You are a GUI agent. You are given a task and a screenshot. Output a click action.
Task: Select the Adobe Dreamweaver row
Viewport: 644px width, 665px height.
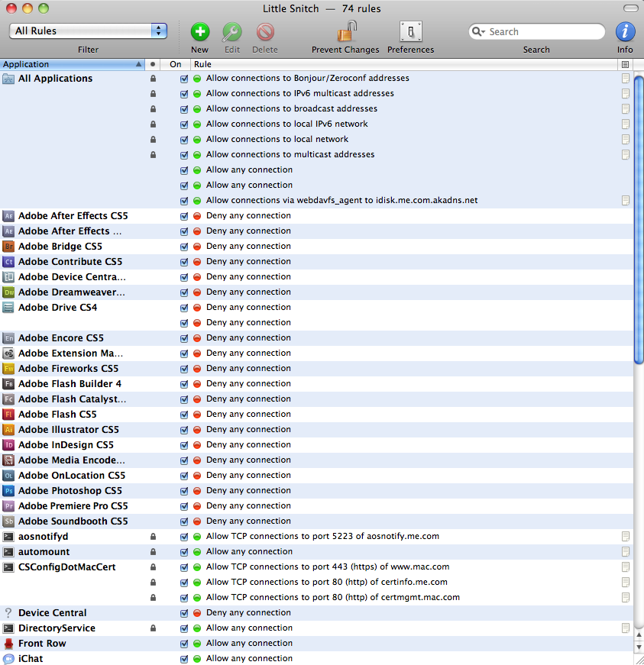(316, 292)
